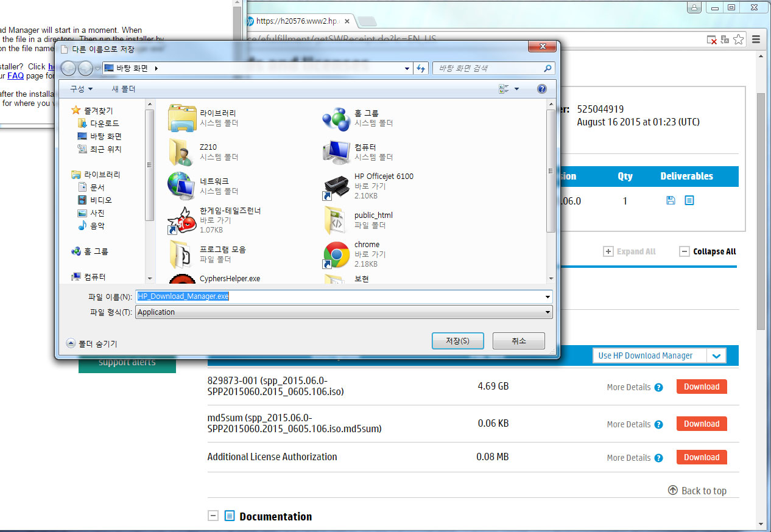Select 다운로드 in the navigation pane
The image size is (771, 532).
pyautogui.click(x=99, y=124)
